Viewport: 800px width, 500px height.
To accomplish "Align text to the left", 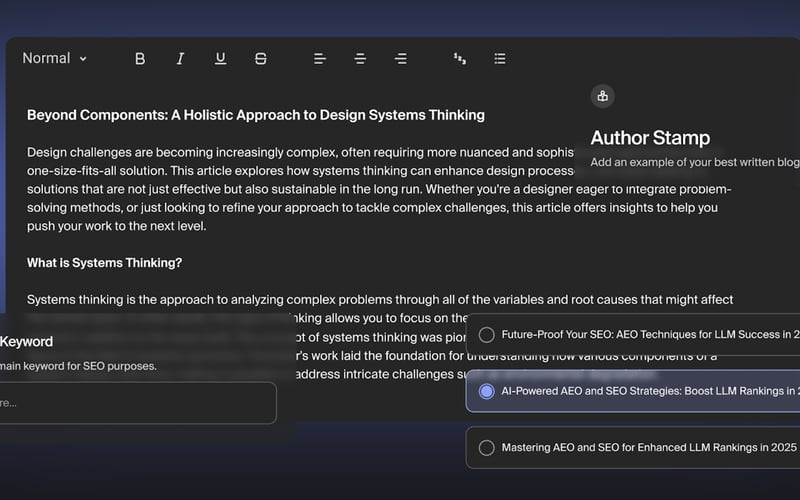I will (x=320, y=59).
